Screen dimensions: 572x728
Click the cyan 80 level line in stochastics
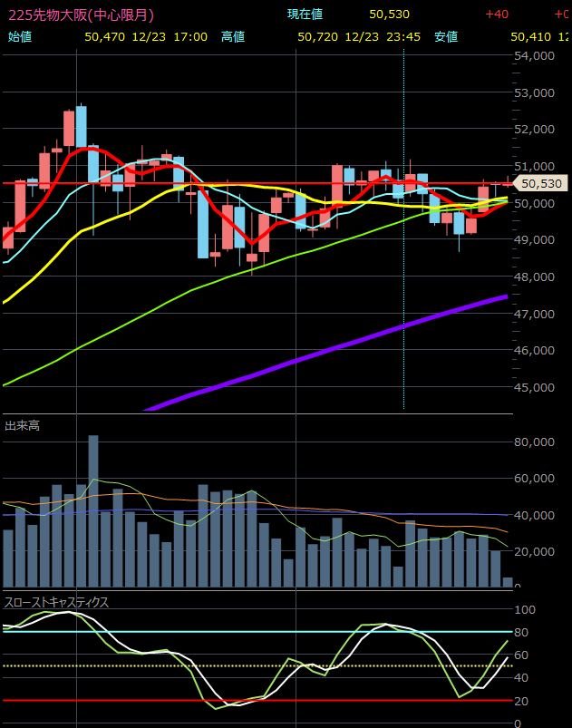[272, 631]
